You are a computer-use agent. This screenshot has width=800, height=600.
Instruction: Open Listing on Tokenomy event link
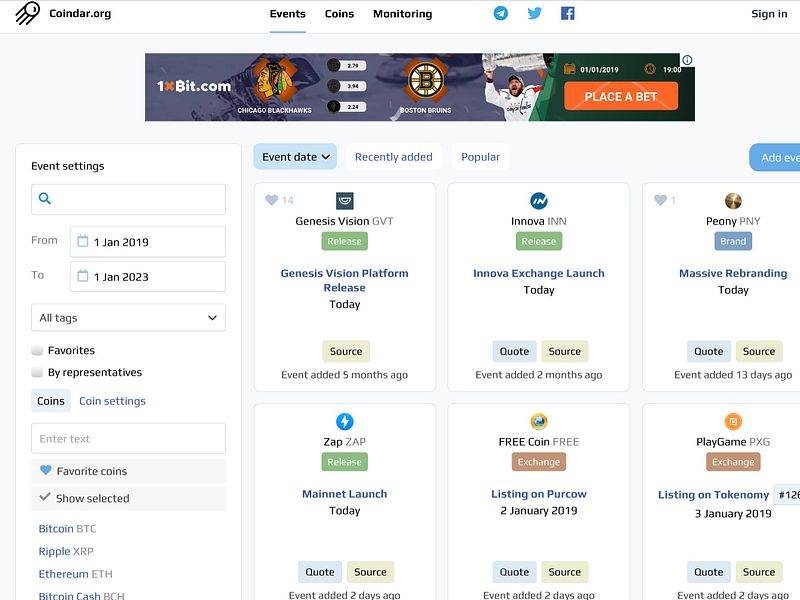(713, 494)
